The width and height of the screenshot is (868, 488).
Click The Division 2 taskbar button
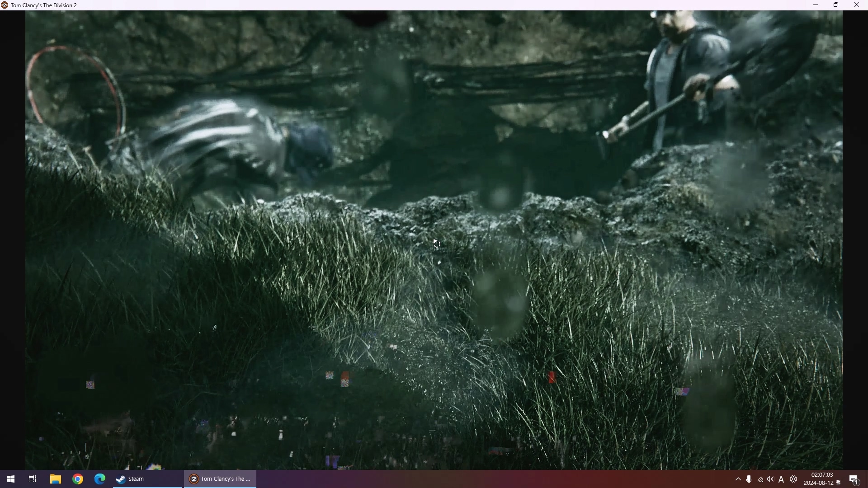(x=220, y=479)
